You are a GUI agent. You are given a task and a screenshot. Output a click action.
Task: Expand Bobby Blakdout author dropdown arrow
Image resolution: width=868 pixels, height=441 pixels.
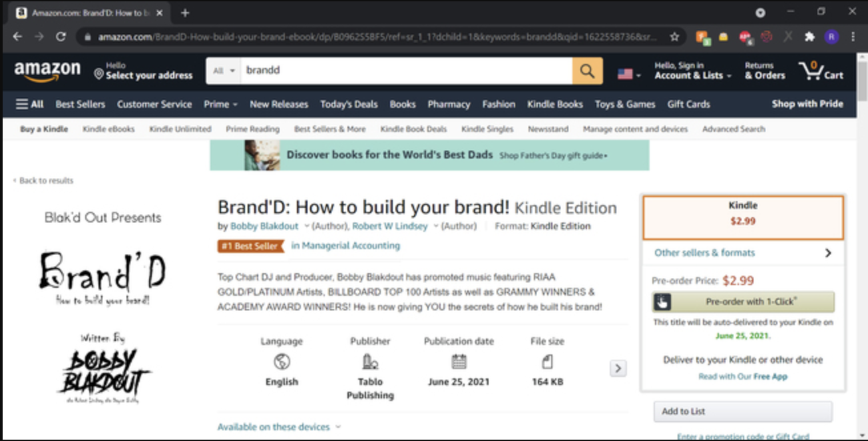tap(307, 226)
